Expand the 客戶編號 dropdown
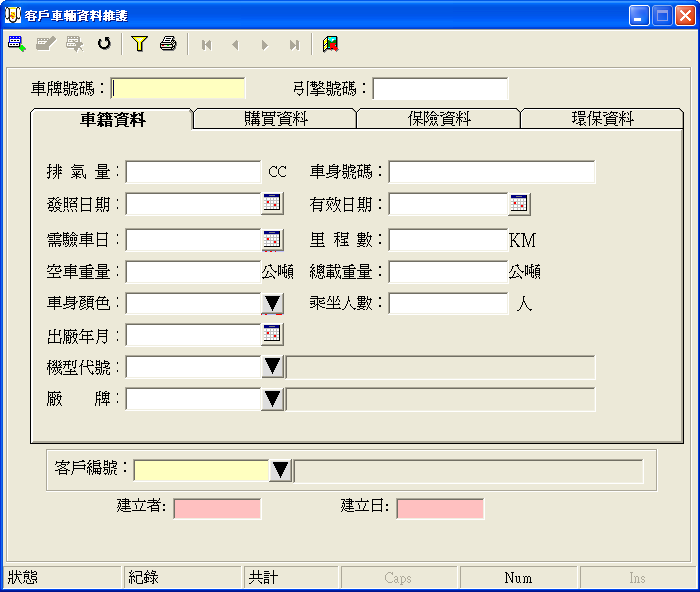Viewport: 700px width, 592px height. [x=280, y=471]
